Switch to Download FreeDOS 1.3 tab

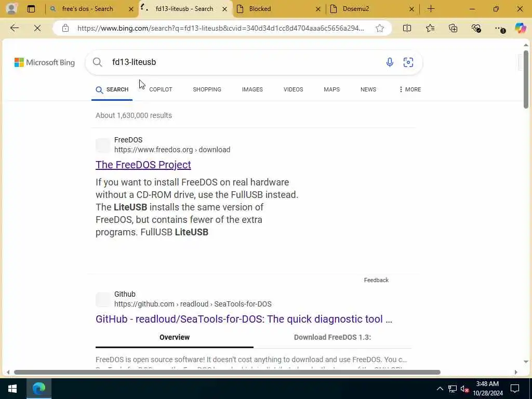(x=332, y=337)
